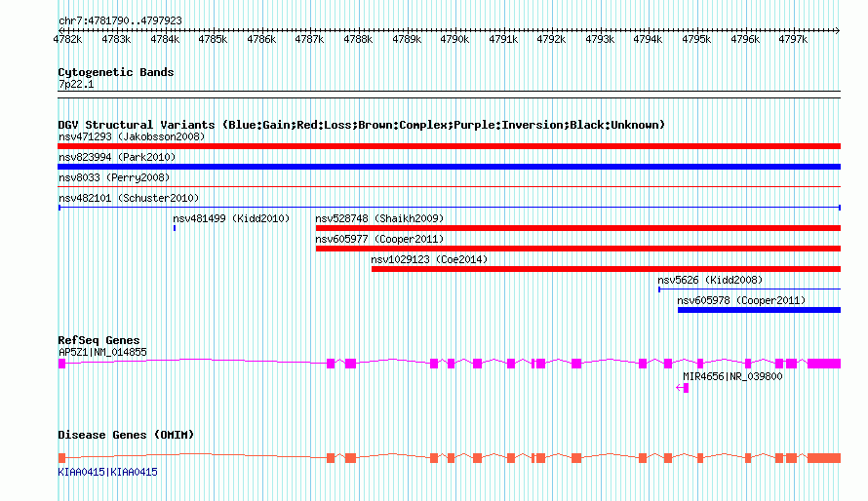This screenshot has width=868, height=501.
Task: Click the 4782k ruler tick label
Action: point(67,39)
